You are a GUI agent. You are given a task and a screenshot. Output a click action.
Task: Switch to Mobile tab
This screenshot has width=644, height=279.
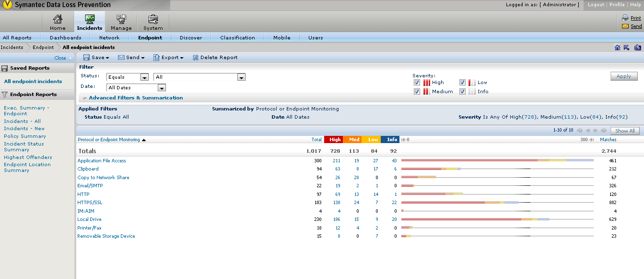pyautogui.click(x=282, y=37)
